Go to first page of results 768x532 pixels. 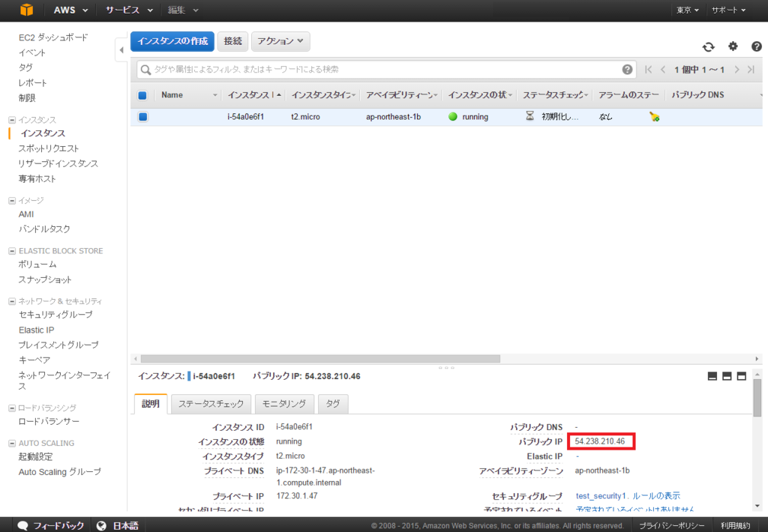point(649,70)
